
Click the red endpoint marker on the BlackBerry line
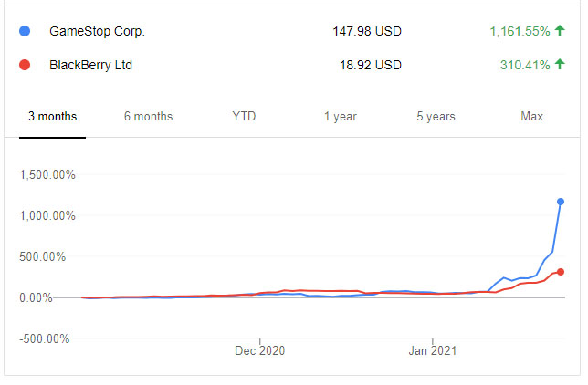(x=561, y=272)
